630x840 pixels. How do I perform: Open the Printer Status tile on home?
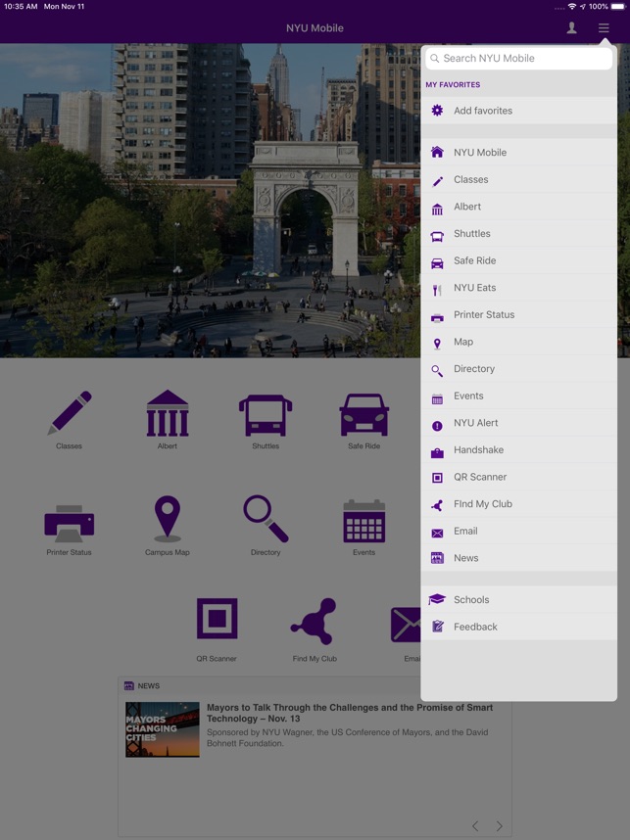[x=70, y=530]
